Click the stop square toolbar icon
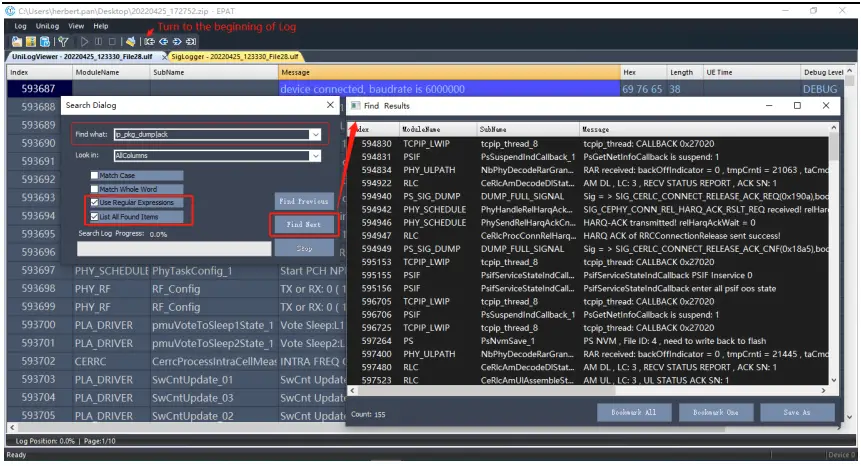 tap(112, 42)
